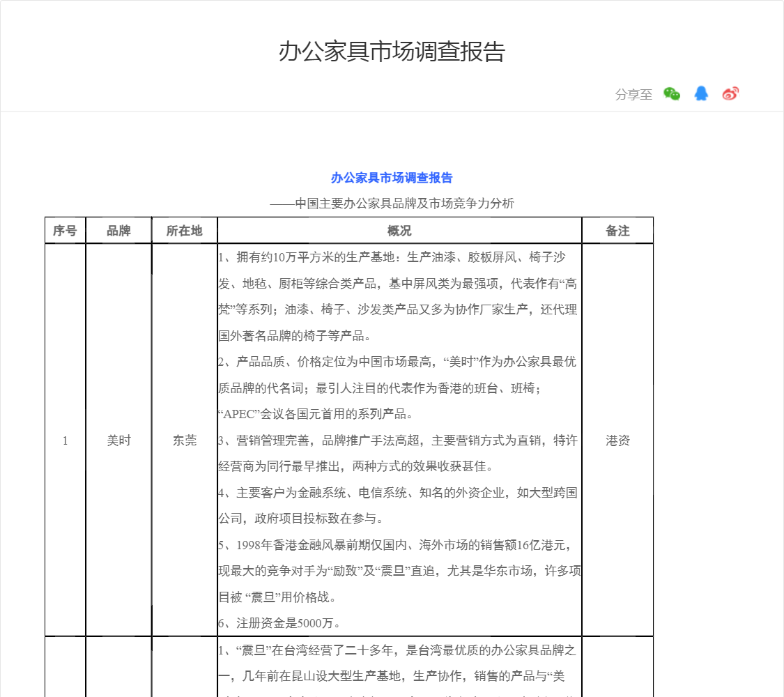This screenshot has width=784, height=697.
Task: Click the line 6、注册资金是5000万
Action: click(280, 623)
